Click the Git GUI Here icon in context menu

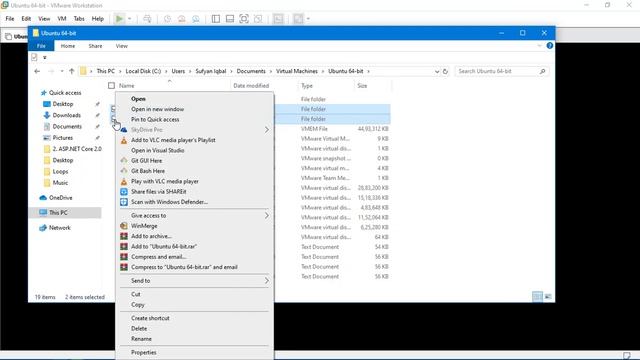(124, 161)
